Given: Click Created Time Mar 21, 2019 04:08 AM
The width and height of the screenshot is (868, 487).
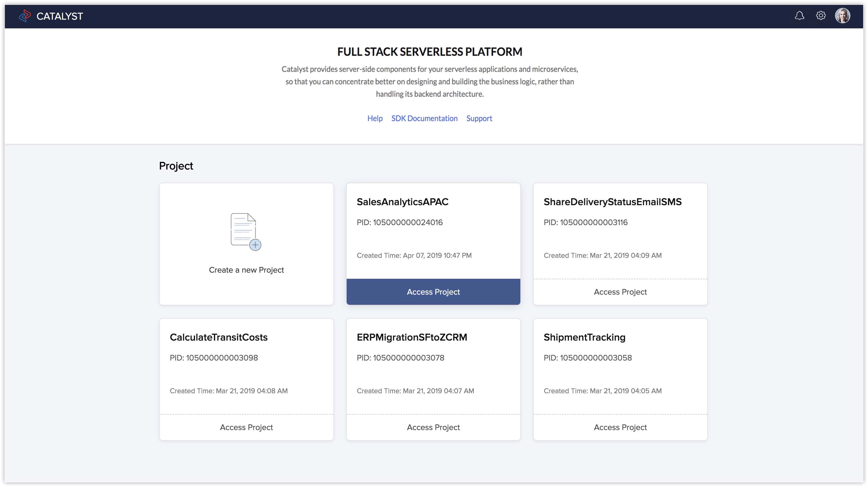Looking at the screenshot, I should coord(228,391).
